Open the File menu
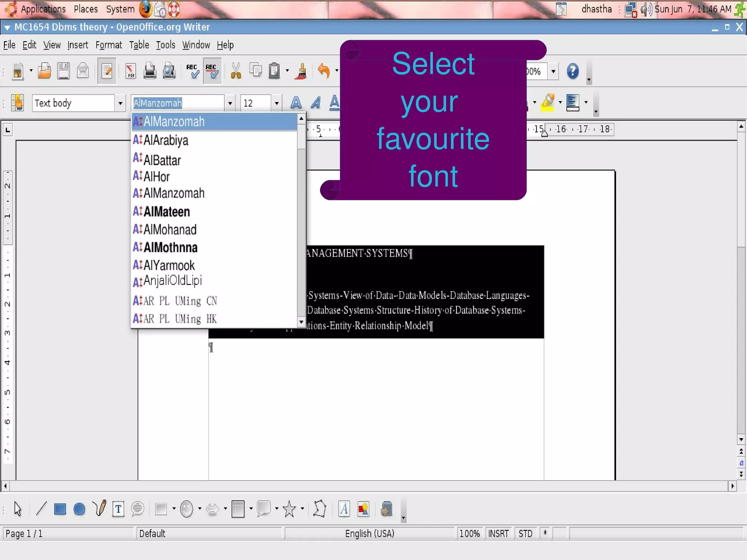Screen dimensions: 747x560 tap(9, 45)
